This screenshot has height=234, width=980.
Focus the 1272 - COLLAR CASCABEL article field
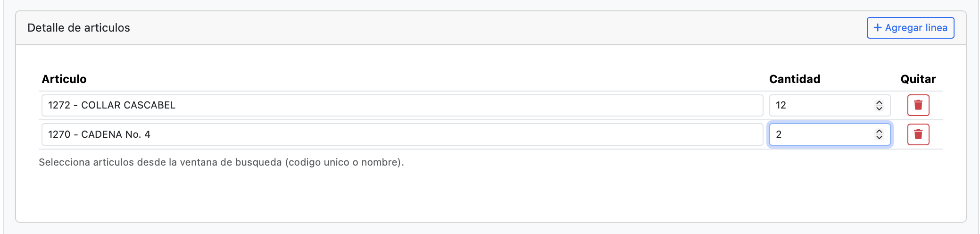402,105
